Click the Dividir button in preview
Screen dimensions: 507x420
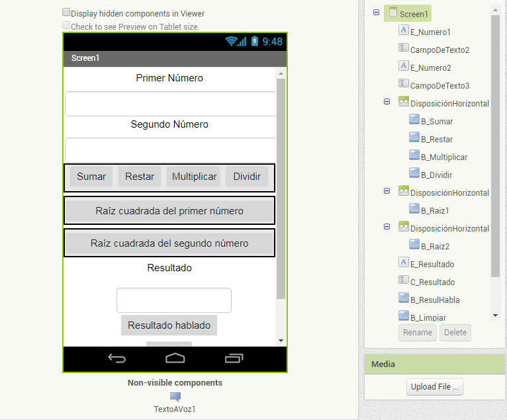click(247, 177)
